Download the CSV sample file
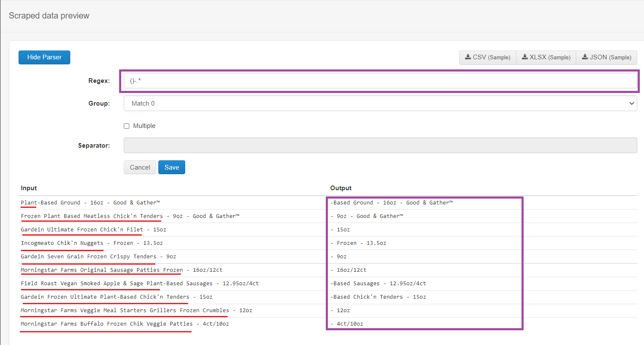 point(487,57)
